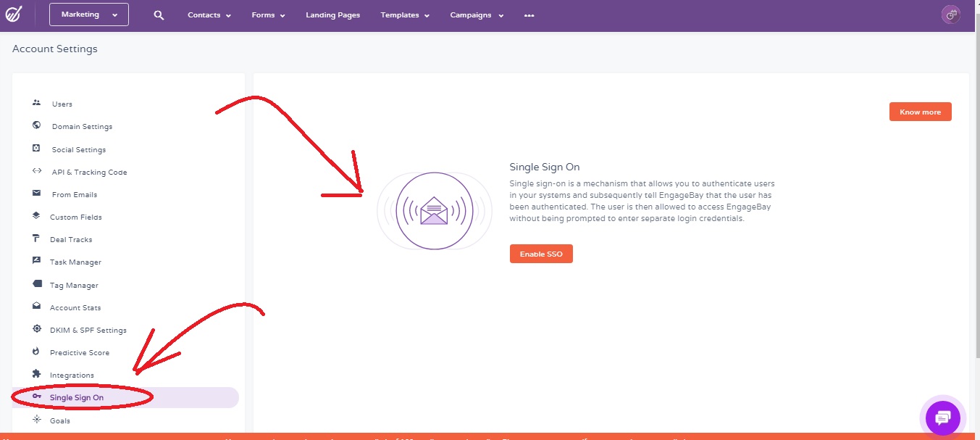Image resolution: width=980 pixels, height=440 pixels.
Task: Click the Goals sidebar icon
Action: tap(37, 420)
